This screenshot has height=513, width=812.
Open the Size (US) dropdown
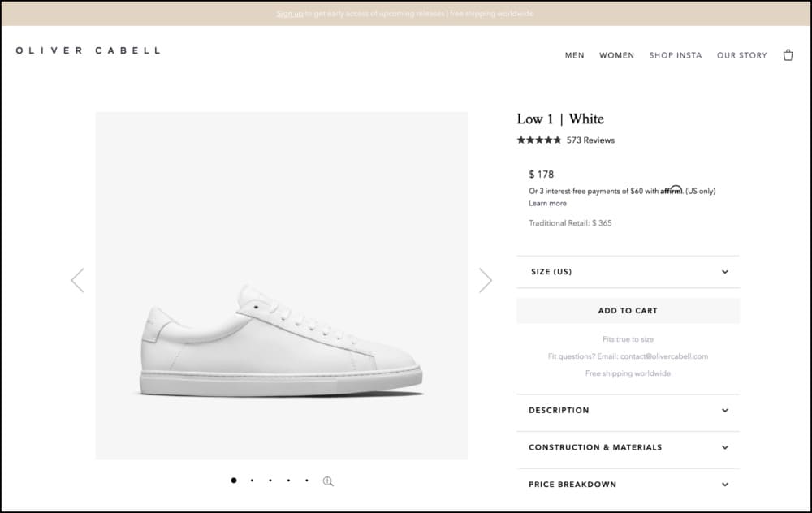tap(628, 272)
